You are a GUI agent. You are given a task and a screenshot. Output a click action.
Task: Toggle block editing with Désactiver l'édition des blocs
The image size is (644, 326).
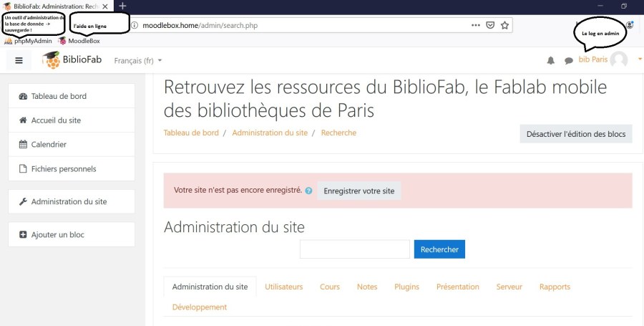(575, 134)
